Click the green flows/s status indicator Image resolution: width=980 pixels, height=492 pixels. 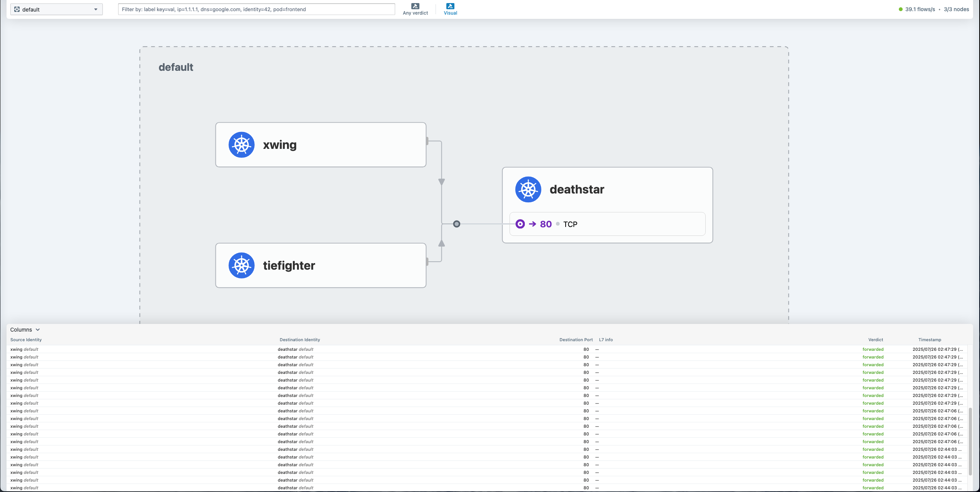(900, 9)
